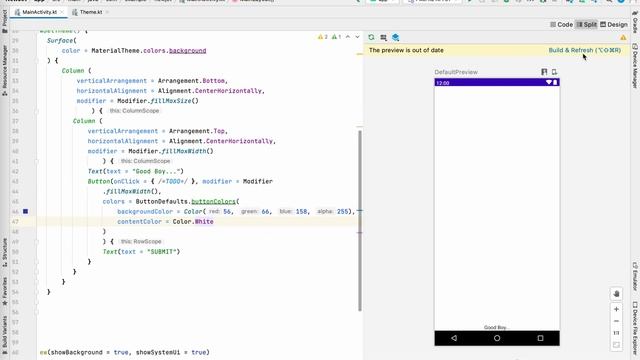Screen dimensions: 640x360
Task: Click the warning triangle in the preview panel
Action: point(623,38)
